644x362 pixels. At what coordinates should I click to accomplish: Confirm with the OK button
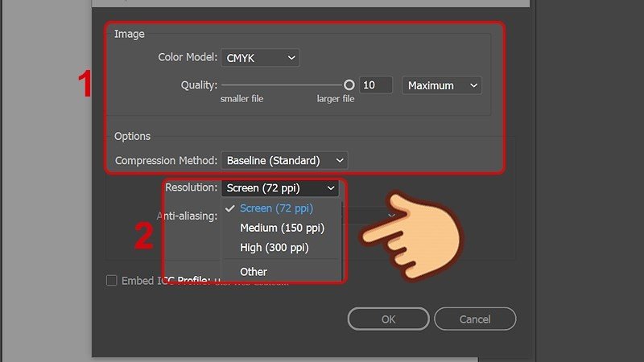pos(389,319)
